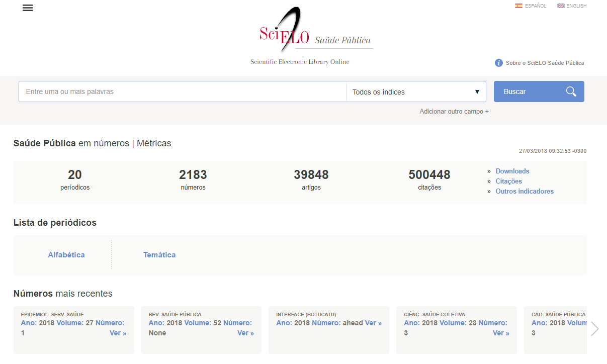
Task: Click the Spanish flag icon
Action: [518, 6]
